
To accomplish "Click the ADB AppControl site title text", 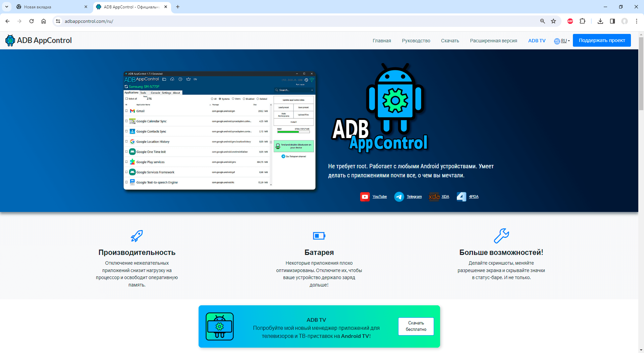I will tap(44, 40).
